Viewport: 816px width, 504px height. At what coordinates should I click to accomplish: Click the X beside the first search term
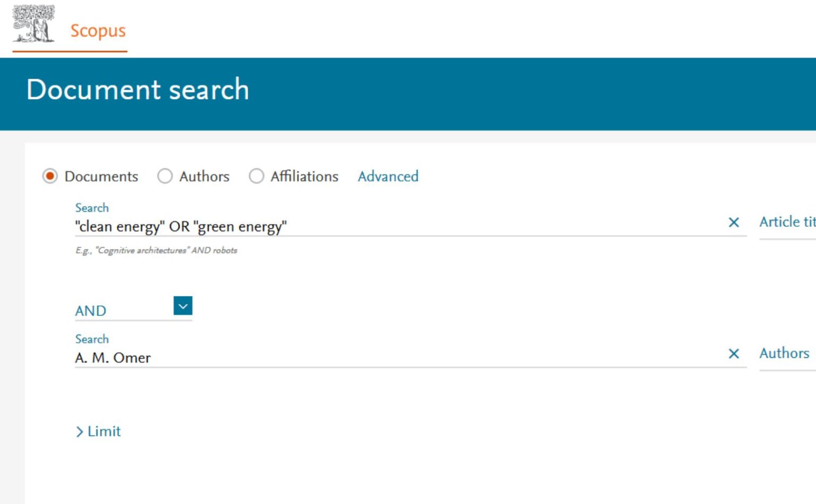click(x=735, y=223)
